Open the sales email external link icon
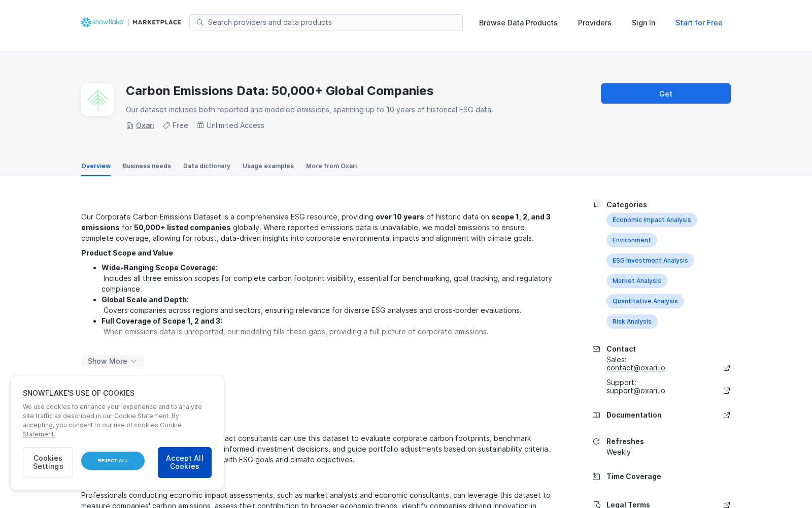The height and width of the screenshot is (508, 812). click(x=727, y=368)
